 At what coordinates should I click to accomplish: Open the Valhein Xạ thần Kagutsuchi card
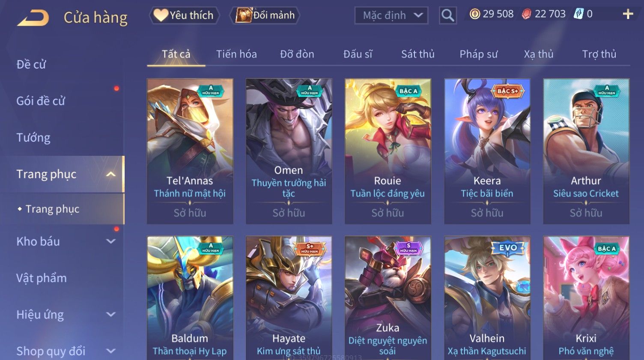[487, 298]
